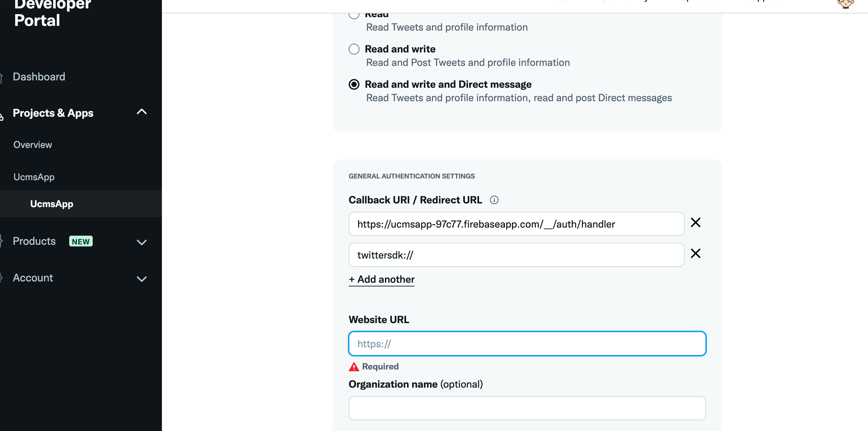
Task: Open the user avatar in top right
Action: tap(845, 3)
